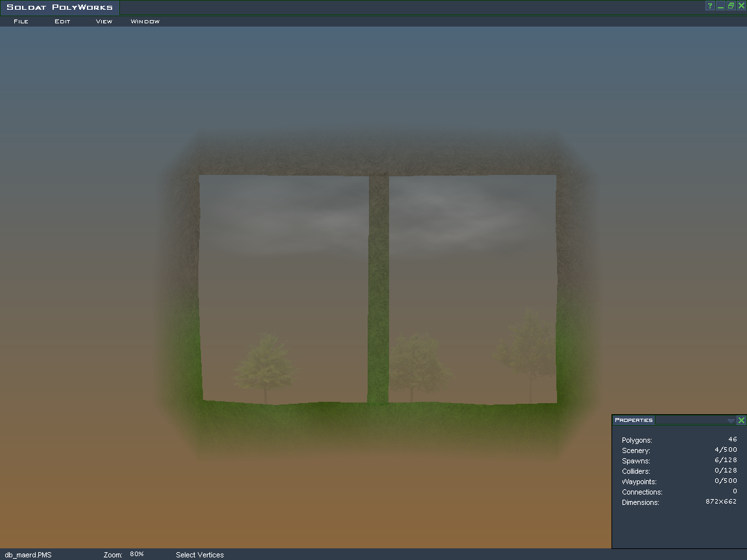
Task: Click the Polygons count value 46
Action: pos(732,439)
